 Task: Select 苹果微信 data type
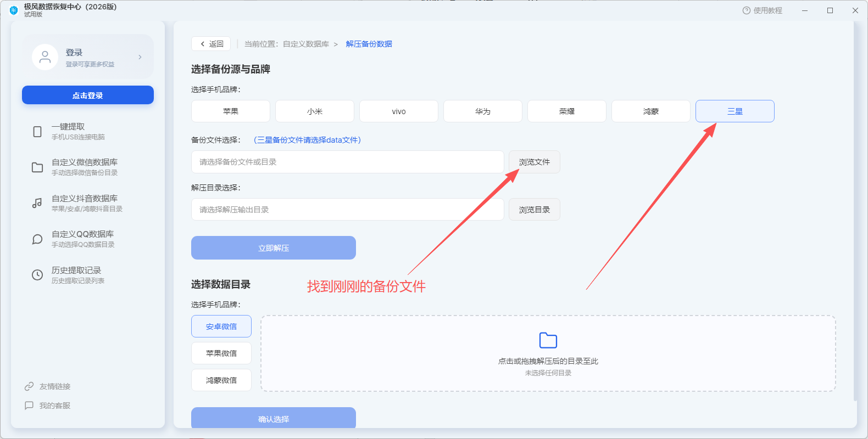221,353
